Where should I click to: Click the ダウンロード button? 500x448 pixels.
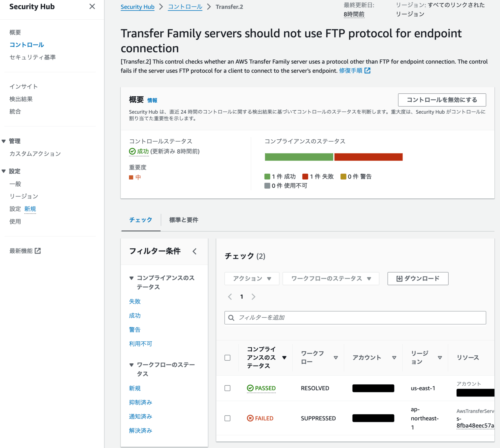point(418,278)
